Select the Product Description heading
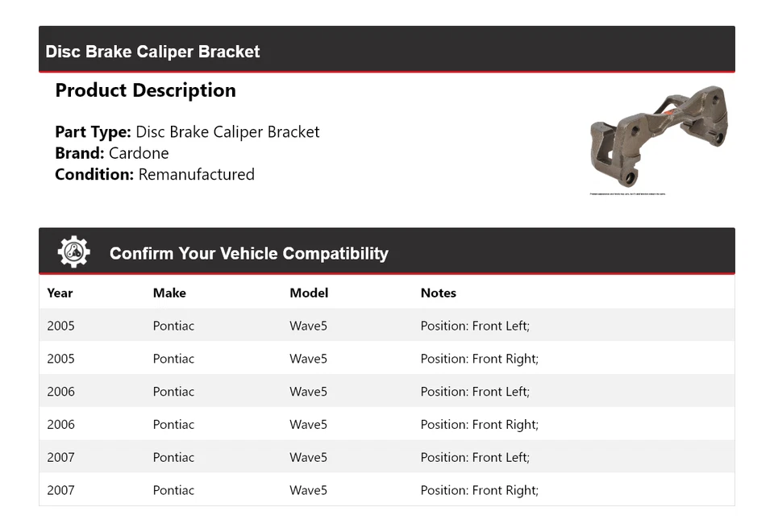The width and height of the screenshot is (774, 532). [145, 90]
